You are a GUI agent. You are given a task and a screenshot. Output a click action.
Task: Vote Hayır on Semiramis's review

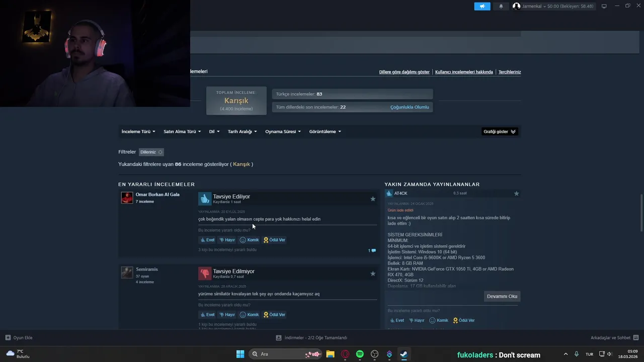pos(227,315)
